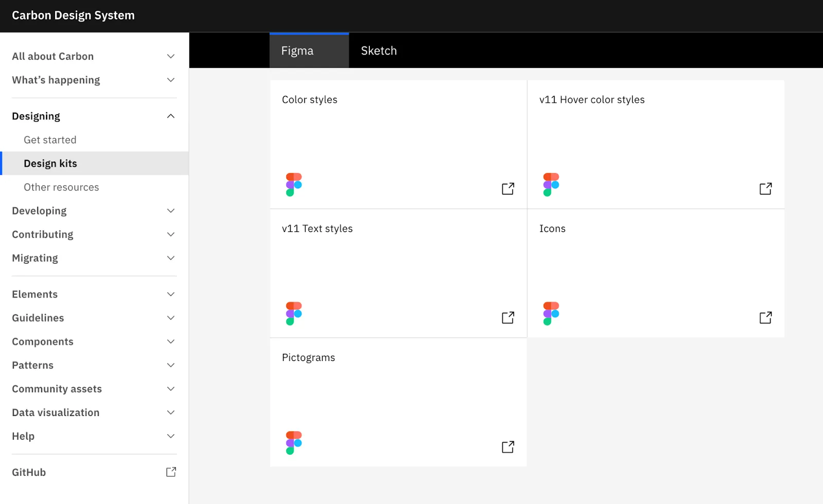Click Carbon Design System header title
Screen dimensions: 823x504
73,15
